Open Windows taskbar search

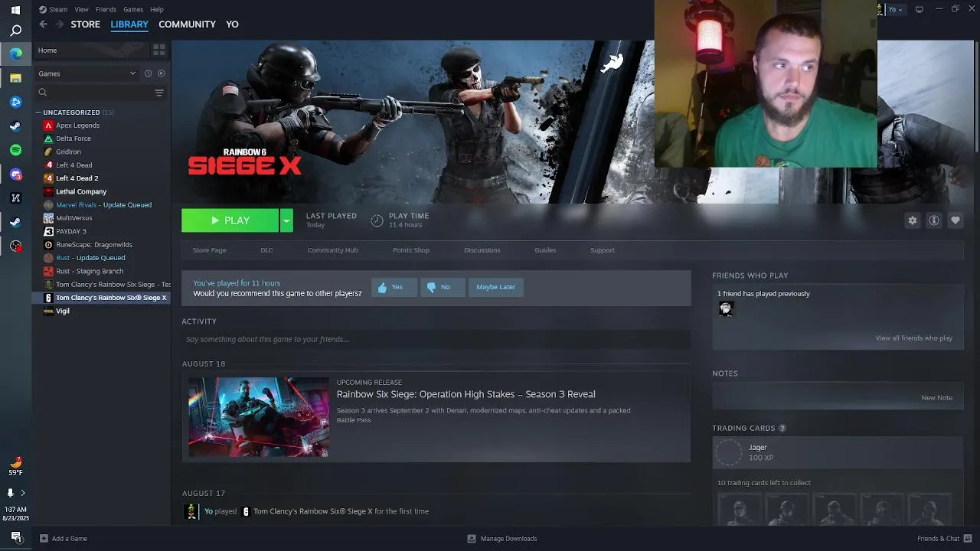[x=15, y=31]
